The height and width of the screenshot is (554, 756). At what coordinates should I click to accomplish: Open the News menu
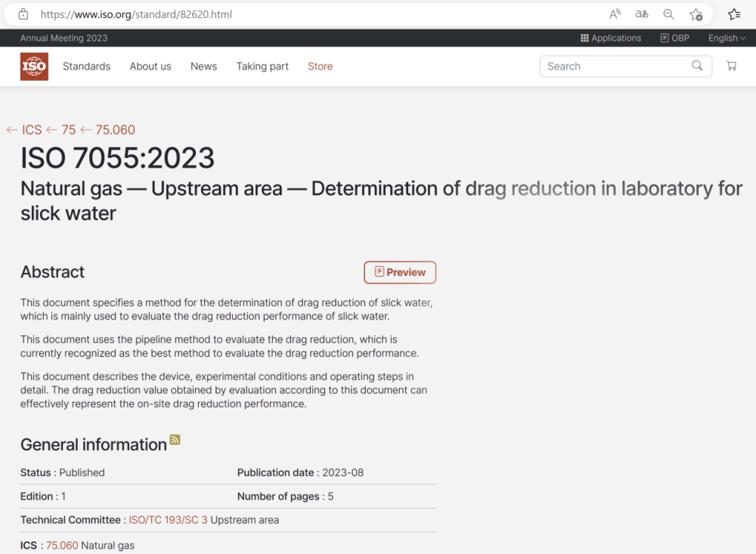203,67
